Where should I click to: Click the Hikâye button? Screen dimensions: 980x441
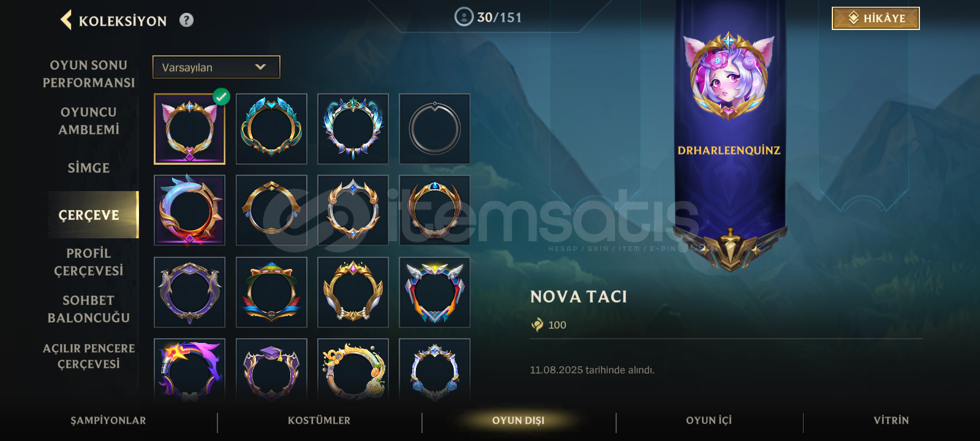coord(875,18)
